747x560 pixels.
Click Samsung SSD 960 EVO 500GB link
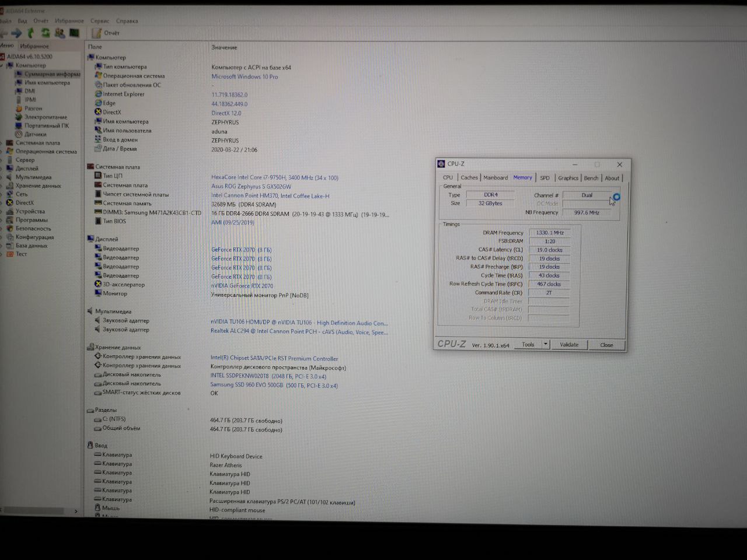click(274, 385)
